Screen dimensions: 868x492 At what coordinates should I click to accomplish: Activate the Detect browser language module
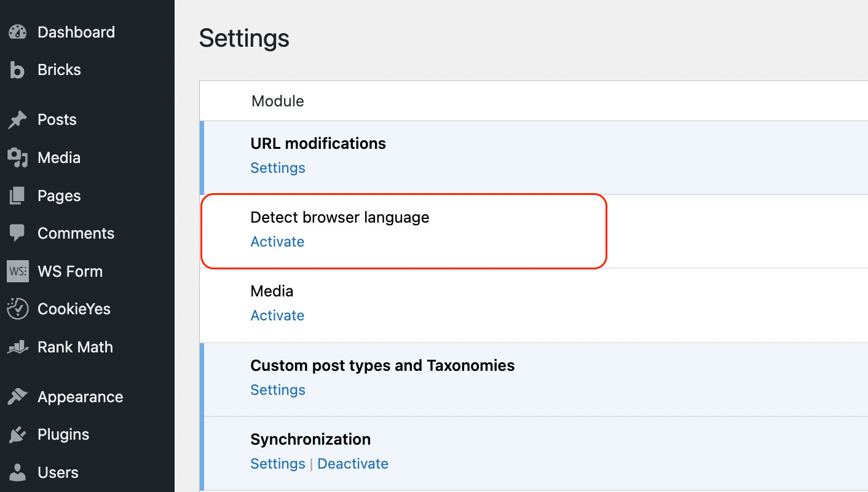(277, 242)
